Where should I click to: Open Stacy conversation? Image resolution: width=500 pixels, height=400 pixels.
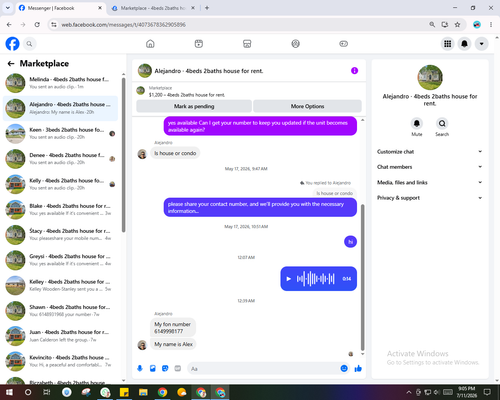tap(60, 235)
